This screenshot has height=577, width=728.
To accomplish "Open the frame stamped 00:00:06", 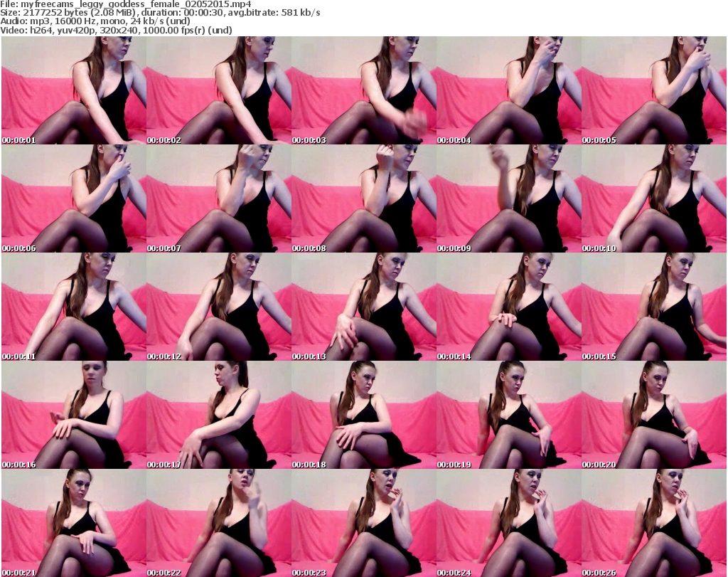I will pyautogui.click(x=74, y=198).
